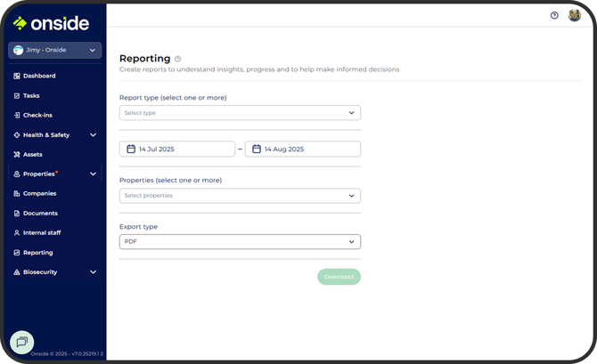Click calendar icon for 14 Jul 2025
This screenshot has width=597, height=364.
click(x=131, y=150)
